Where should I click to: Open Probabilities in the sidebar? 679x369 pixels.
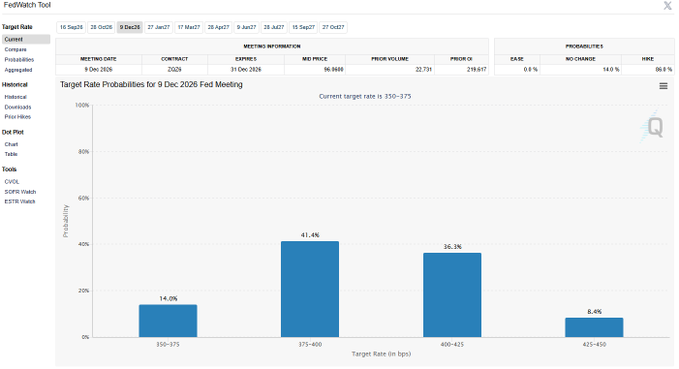(x=19, y=60)
